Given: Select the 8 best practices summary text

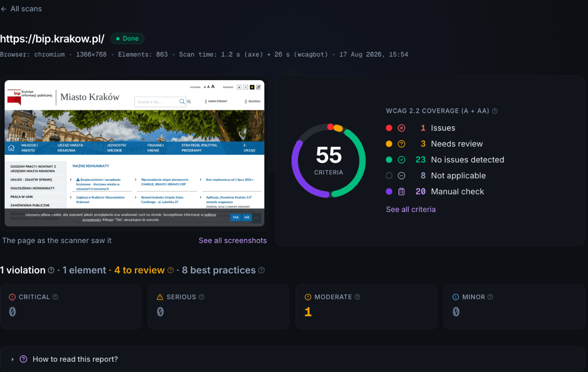Looking at the screenshot, I should 219,270.
